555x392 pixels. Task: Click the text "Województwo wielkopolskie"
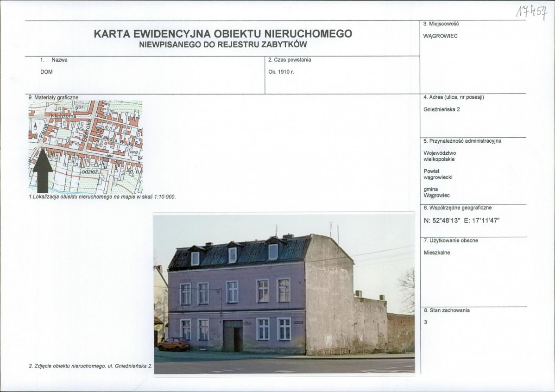click(x=440, y=156)
